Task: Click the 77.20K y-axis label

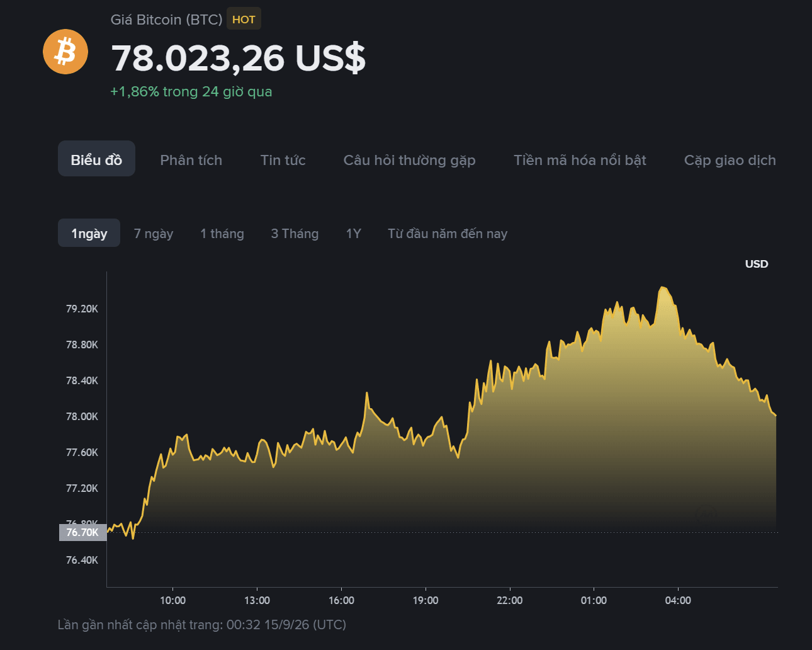Action: click(x=82, y=488)
